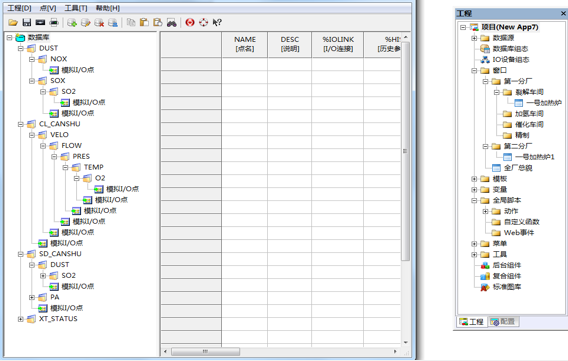Screen dimensions: 568x361
Task: Click the add point icon with green plus
Action: [x=72, y=22]
